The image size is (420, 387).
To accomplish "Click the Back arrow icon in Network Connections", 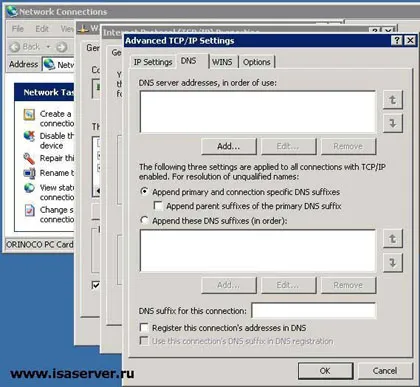I will coord(15,47).
